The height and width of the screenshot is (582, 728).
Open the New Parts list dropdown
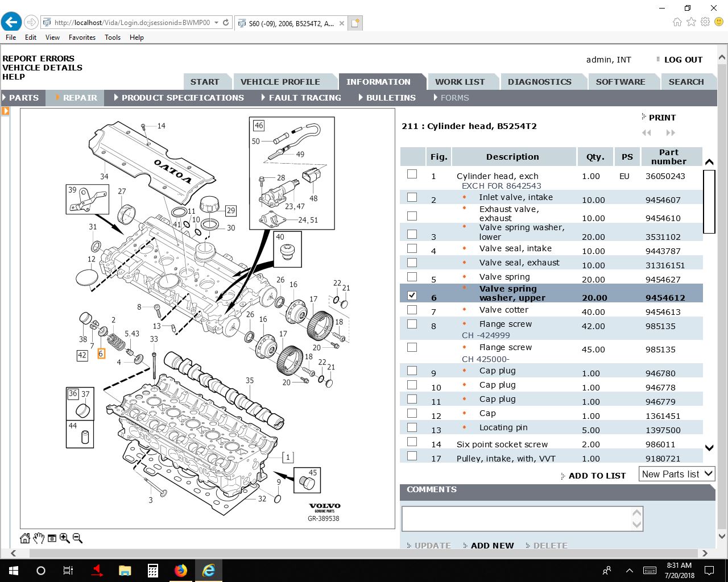pyautogui.click(x=677, y=474)
